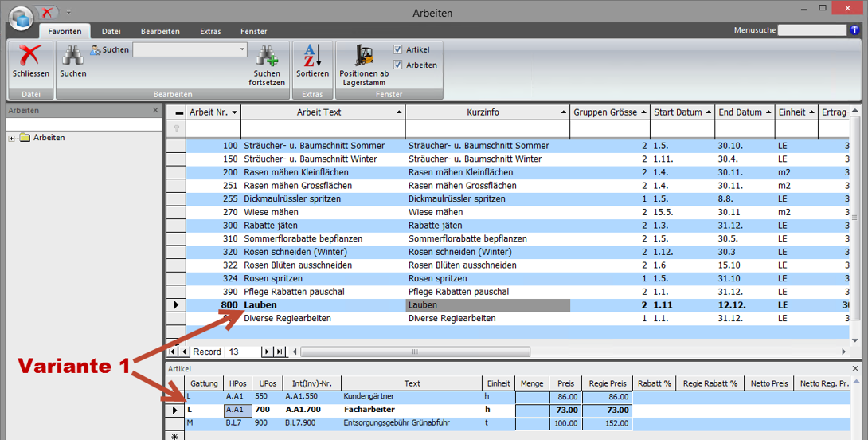
Task: Click the Suchen binoculars icon
Action: click(73, 55)
